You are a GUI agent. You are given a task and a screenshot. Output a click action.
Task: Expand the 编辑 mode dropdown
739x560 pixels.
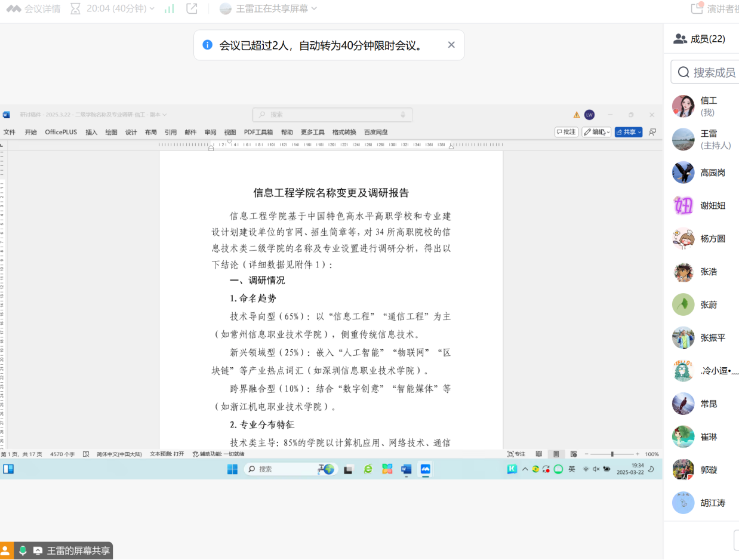(x=596, y=132)
